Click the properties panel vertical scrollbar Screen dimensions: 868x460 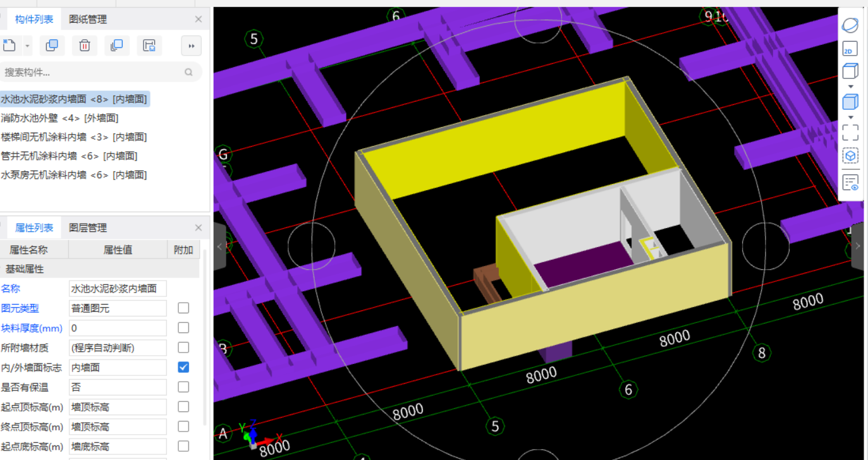pyautogui.click(x=204, y=337)
